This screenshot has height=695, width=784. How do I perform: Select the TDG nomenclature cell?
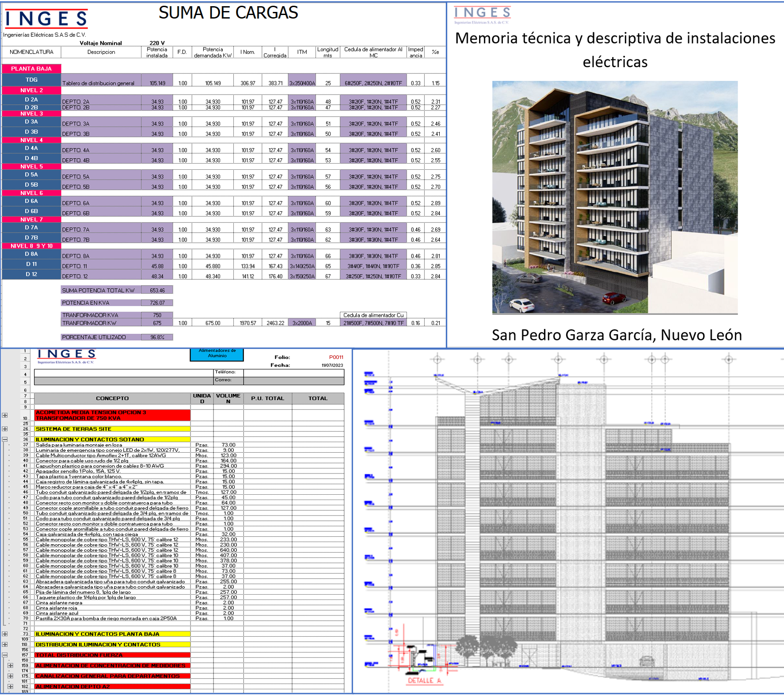click(x=31, y=80)
